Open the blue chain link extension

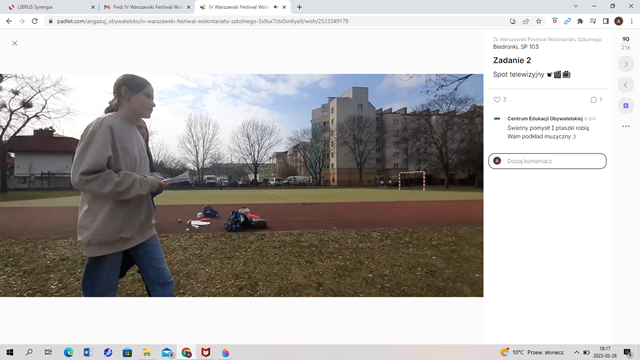(567, 21)
